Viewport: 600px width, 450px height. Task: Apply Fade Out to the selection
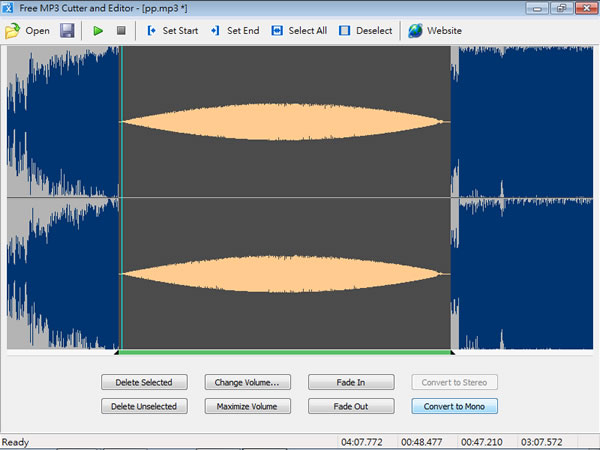(350, 406)
